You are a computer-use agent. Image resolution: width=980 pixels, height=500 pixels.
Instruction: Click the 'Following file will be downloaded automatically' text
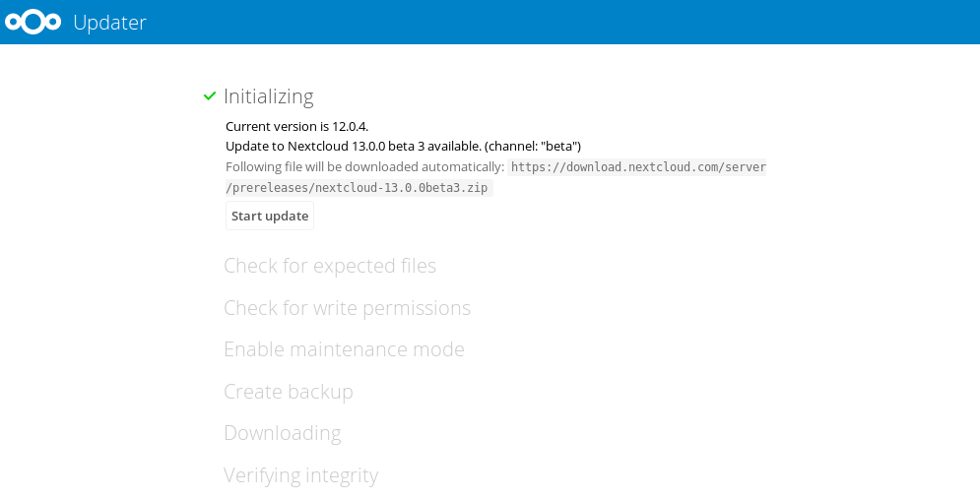[x=364, y=166]
